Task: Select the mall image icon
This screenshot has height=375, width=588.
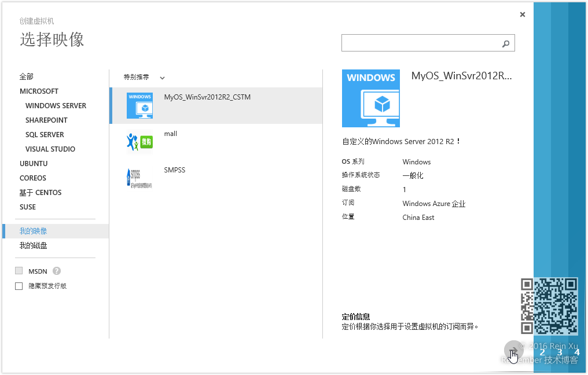Action: click(x=139, y=142)
